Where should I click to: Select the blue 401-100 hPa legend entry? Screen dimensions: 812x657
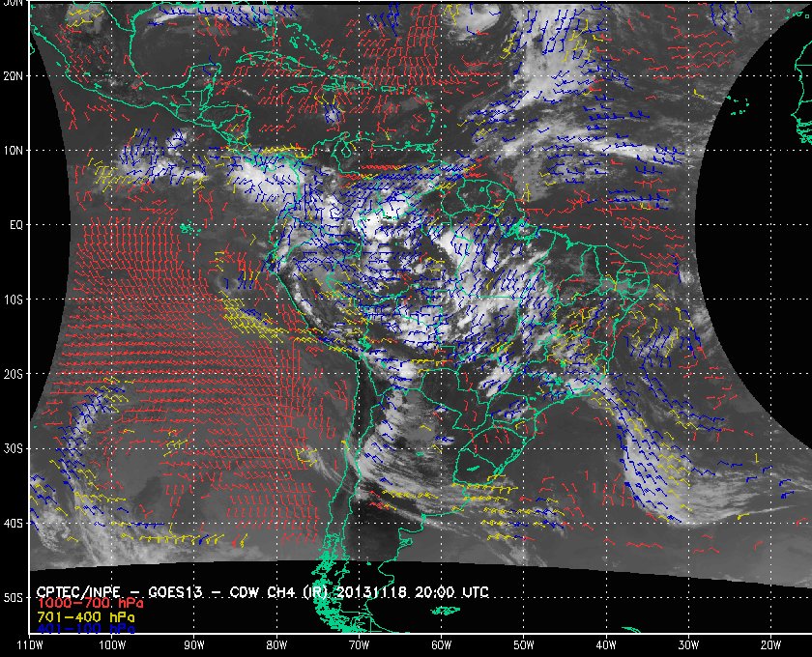(x=86, y=629)
